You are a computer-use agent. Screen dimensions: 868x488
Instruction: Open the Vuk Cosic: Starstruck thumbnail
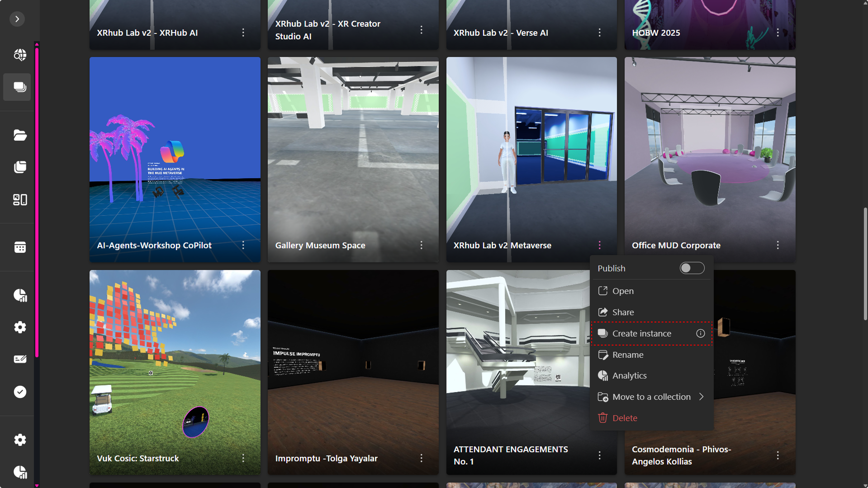175,362
